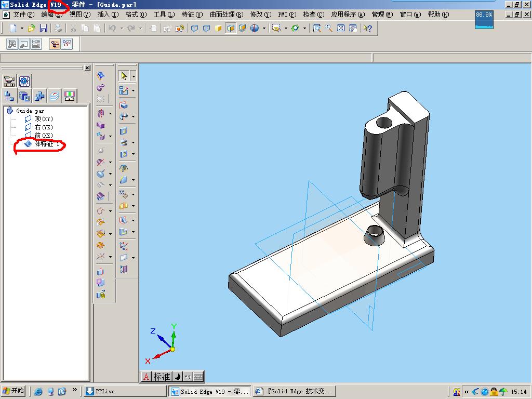This screenshot has width=532, height=399.
Task: Activate the Select arrow tool
Action: point(124,76)
